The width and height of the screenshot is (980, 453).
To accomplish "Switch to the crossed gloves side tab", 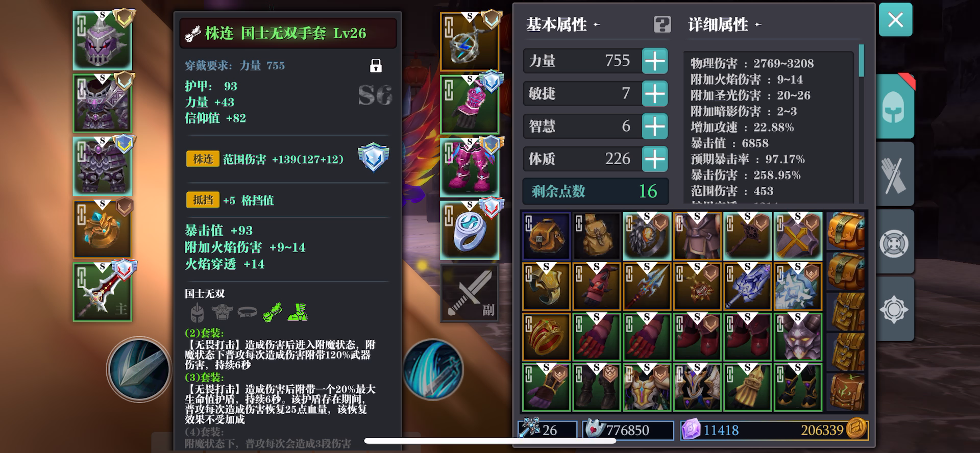I will (x=895, y=175).
